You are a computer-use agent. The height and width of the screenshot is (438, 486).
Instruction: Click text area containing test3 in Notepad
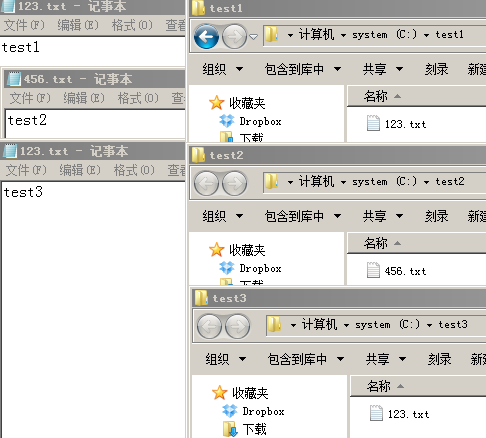point(94,309)
